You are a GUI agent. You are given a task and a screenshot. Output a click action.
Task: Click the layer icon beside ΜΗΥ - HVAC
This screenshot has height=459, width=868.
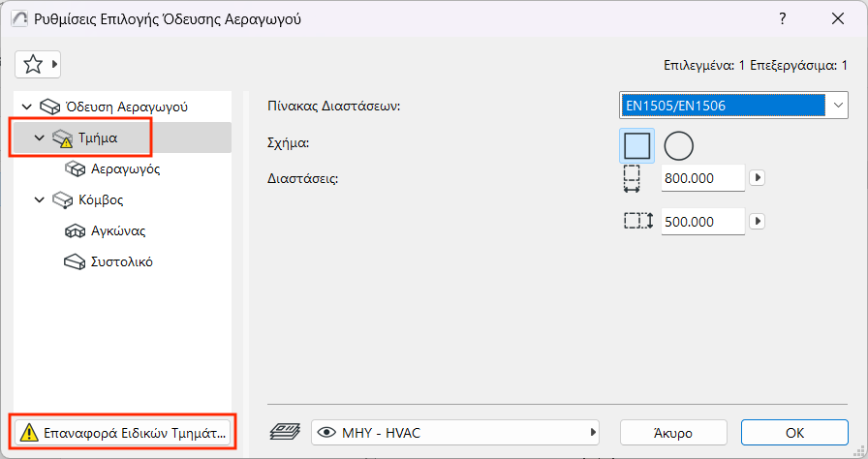point(287,432)
